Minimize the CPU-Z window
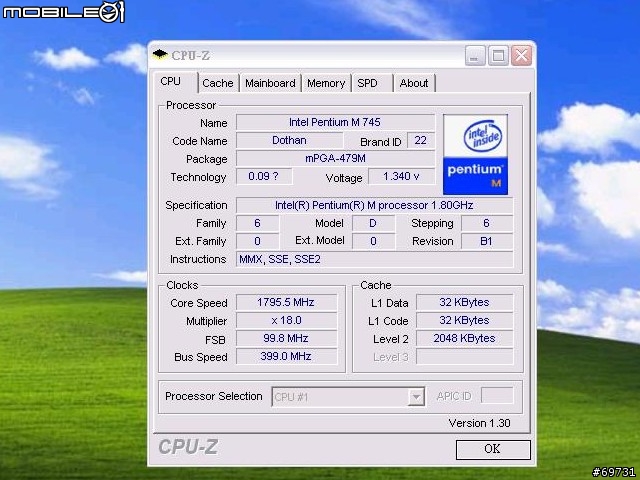 (475, 56)
